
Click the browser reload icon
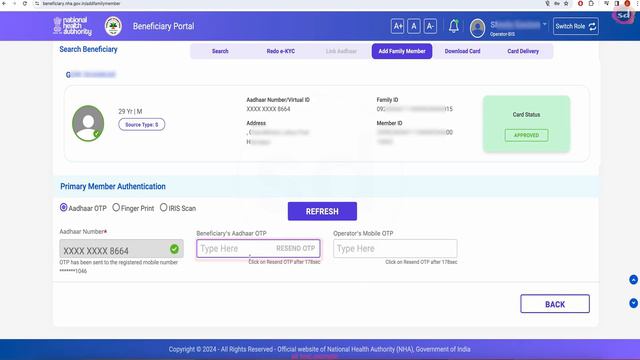(25, 3)
